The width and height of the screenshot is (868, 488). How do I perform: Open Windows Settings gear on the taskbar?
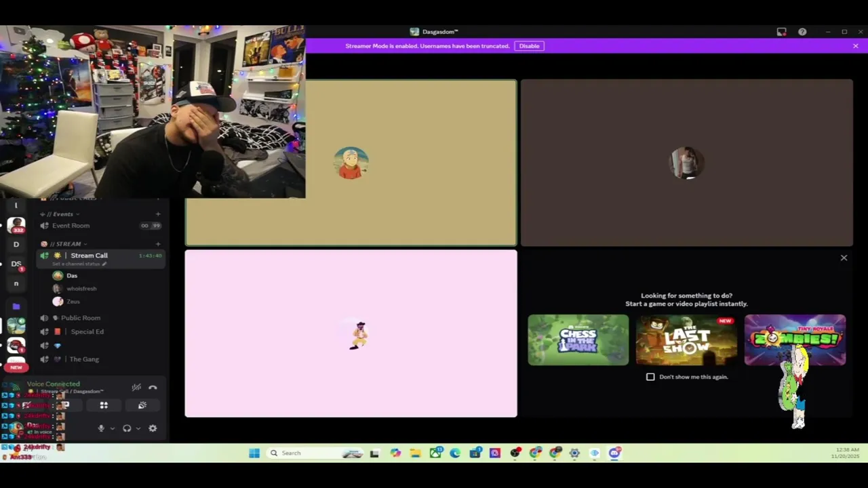tap(574, 453)
